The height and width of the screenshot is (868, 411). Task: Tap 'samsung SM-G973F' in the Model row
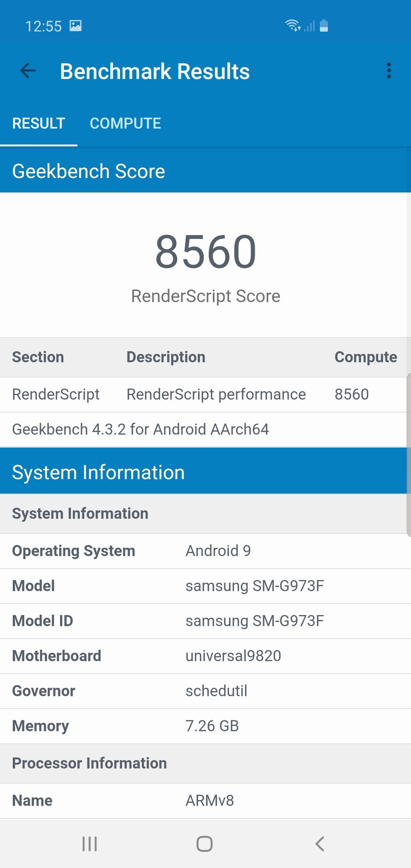point(254,586)
